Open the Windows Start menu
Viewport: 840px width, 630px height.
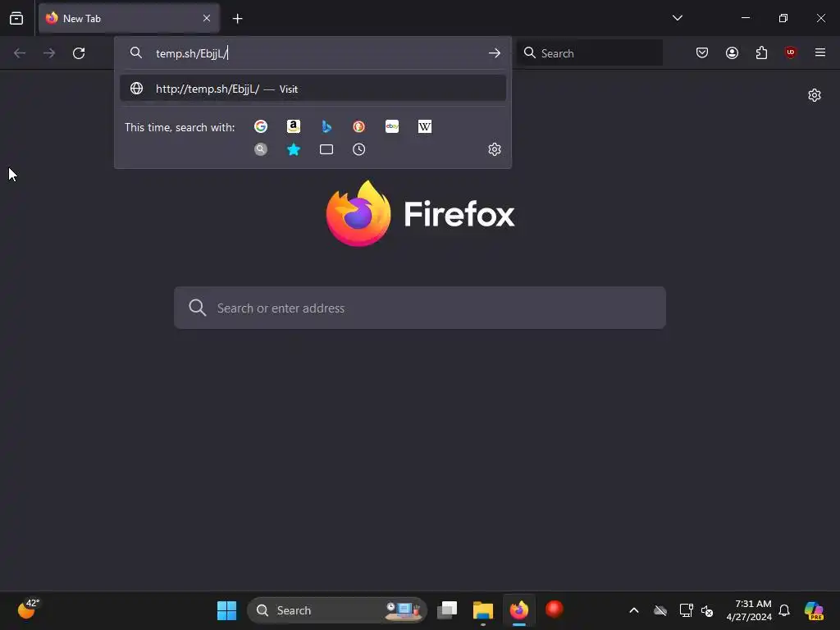226,610
